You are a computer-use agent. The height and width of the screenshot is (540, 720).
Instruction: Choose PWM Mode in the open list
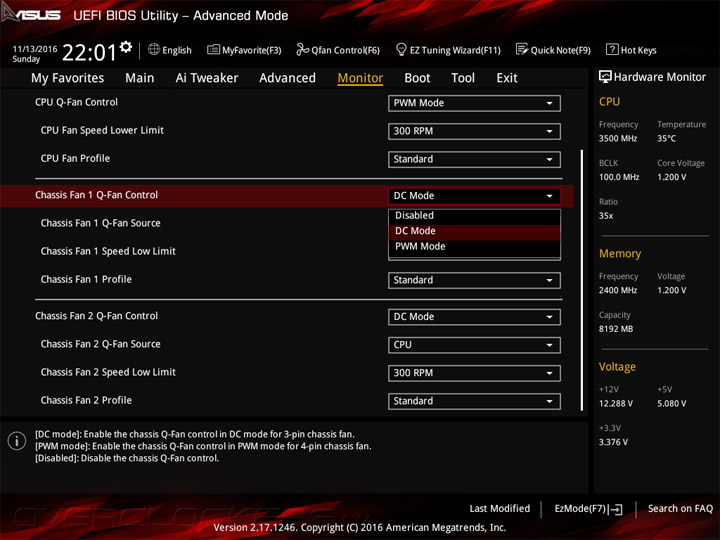[x=474, y=247]
